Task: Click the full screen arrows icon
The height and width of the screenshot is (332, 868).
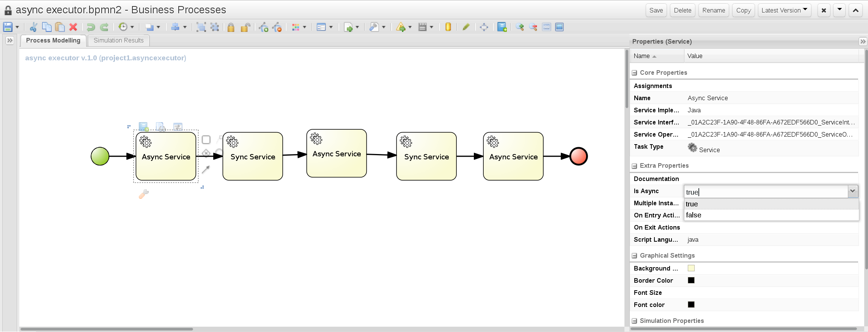Action: [484, 27]
